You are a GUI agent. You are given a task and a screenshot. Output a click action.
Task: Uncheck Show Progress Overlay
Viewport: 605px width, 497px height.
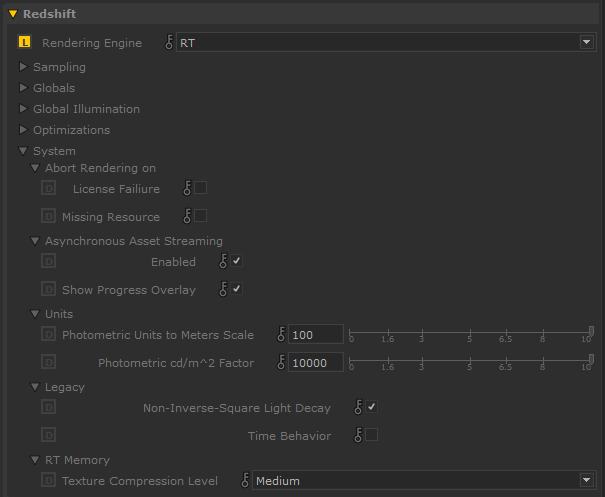237,289
